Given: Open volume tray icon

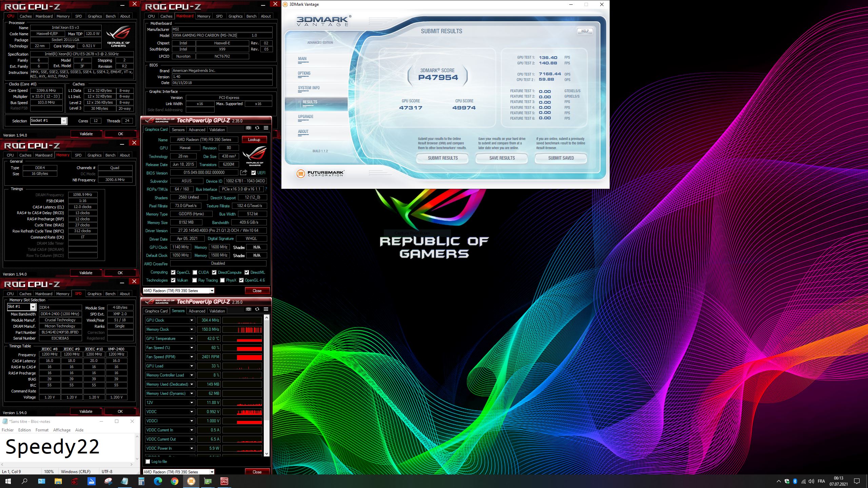Looking at the screenshot, I should click(811, 481).
